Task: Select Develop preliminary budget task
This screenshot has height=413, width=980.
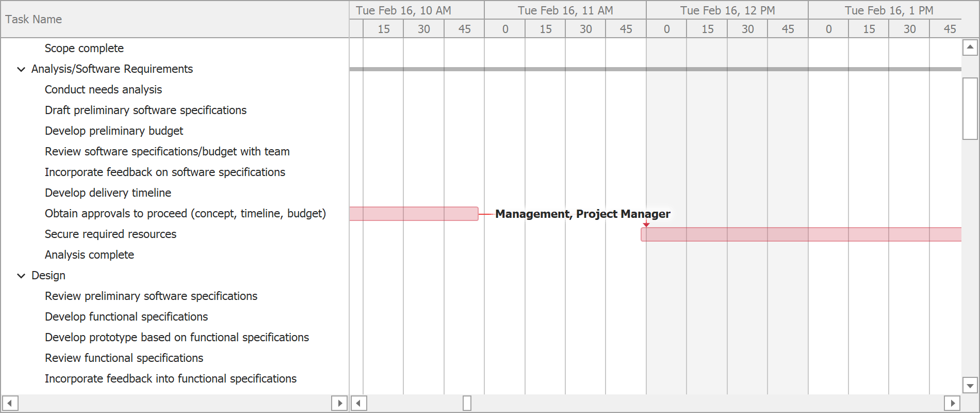Action: point(114,131)
